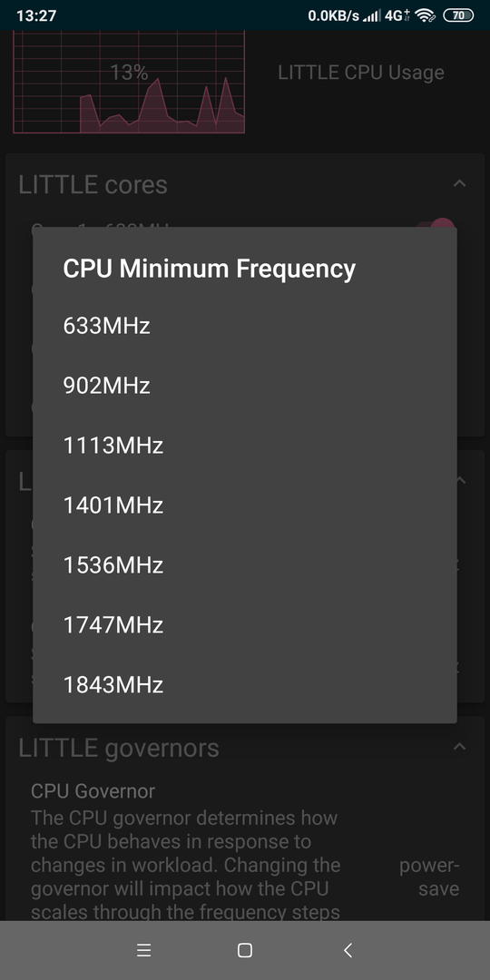Collapse the LITTLE governors section chevron
Viewport: 490px width, 980px height.
tap(459, 747)
